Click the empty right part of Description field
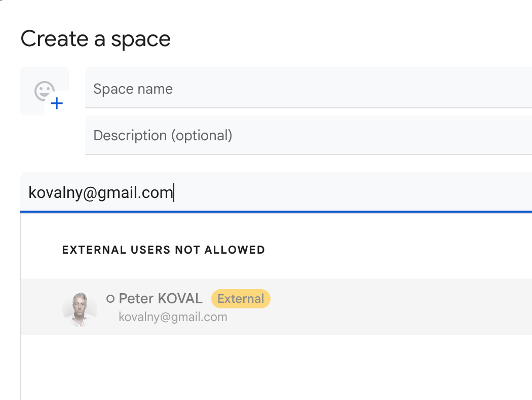Viewport: 532px width, 400px height. click(405, 136)
